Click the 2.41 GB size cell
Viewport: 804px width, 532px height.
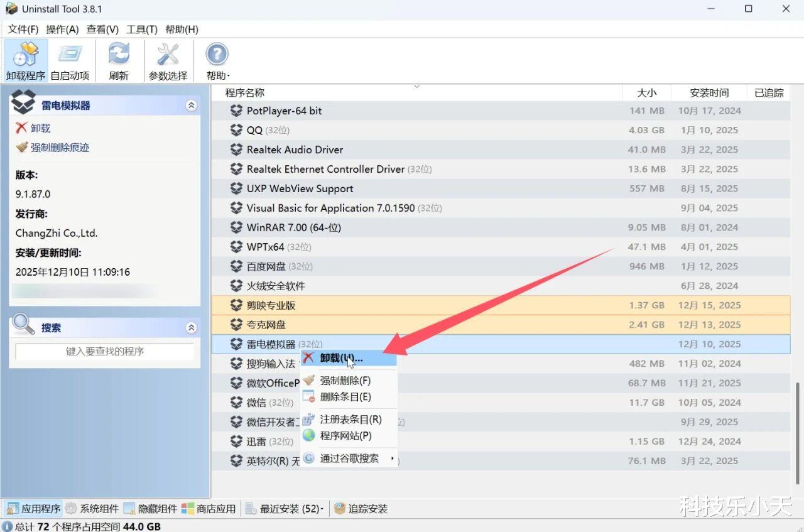646,325
